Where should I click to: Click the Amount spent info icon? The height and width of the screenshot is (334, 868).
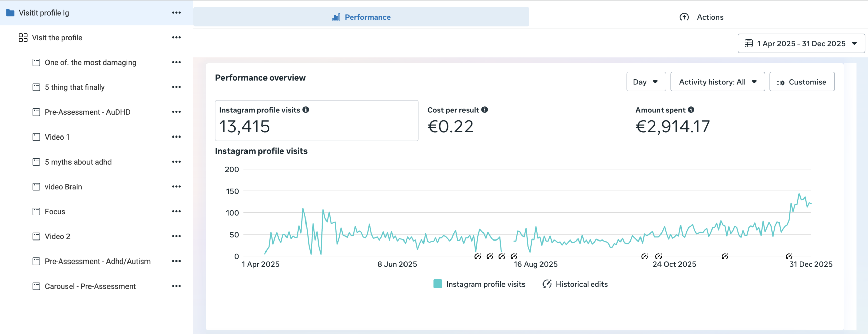pyautogui.click(x=691, y=110)
